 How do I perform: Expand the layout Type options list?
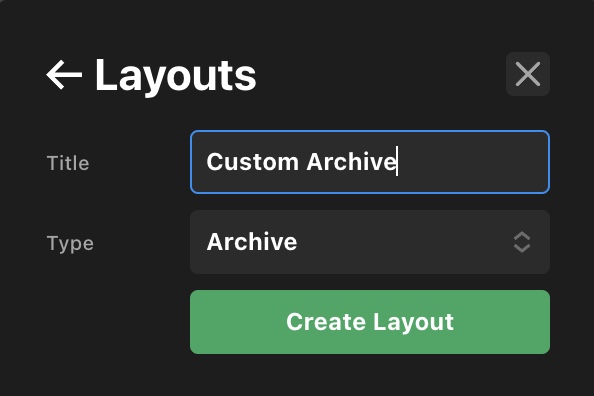click(370, 242)
